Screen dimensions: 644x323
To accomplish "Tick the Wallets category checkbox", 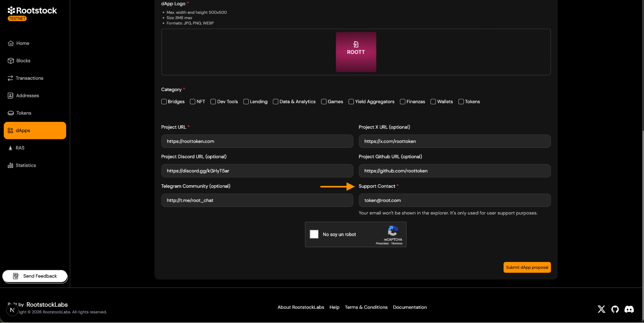I will (x=433, y=102).
